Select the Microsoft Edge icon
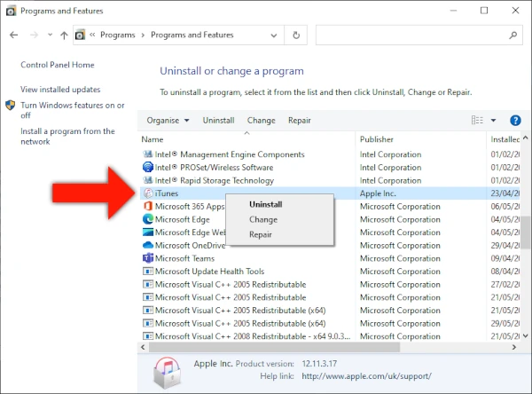This screenshot has width=532, height=394. tap(148, 219)
